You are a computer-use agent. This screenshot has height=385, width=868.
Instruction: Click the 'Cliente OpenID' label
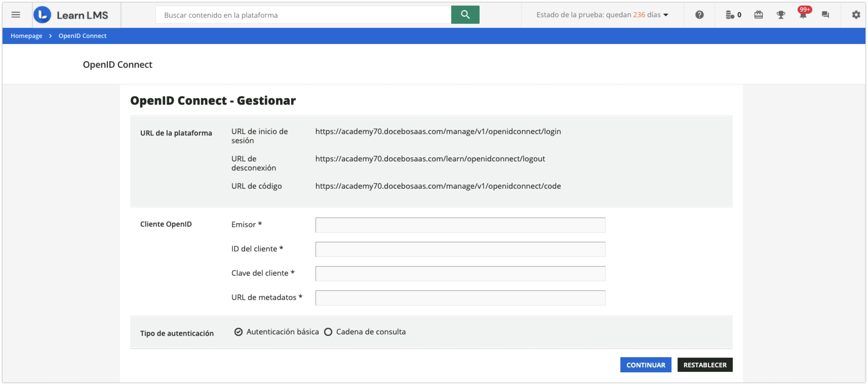(166, 224)
